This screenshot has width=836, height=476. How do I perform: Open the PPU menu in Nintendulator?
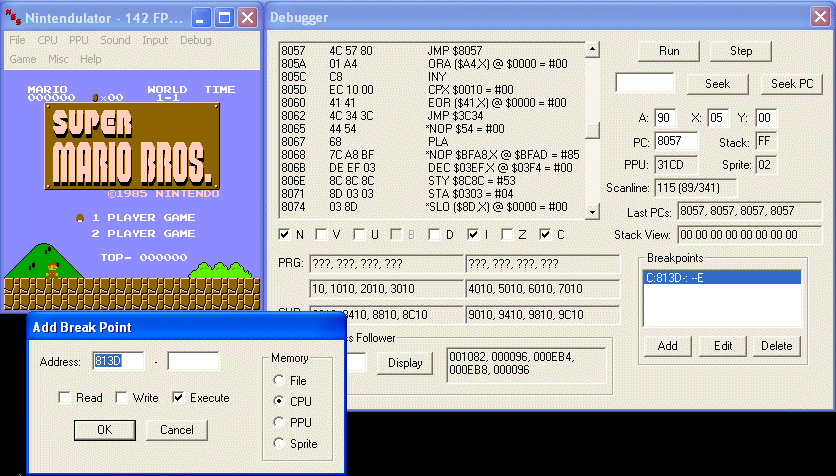79,40
